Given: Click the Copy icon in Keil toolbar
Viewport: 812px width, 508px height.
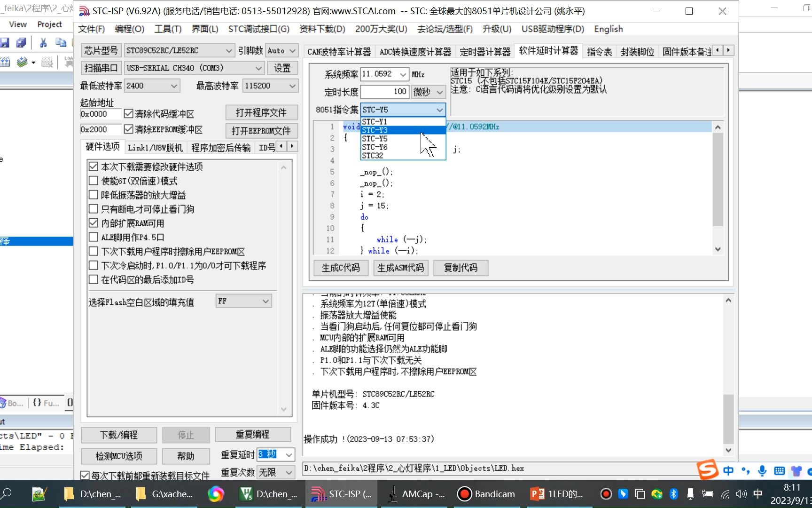Looking at the screenshot, I should (61, 43).
